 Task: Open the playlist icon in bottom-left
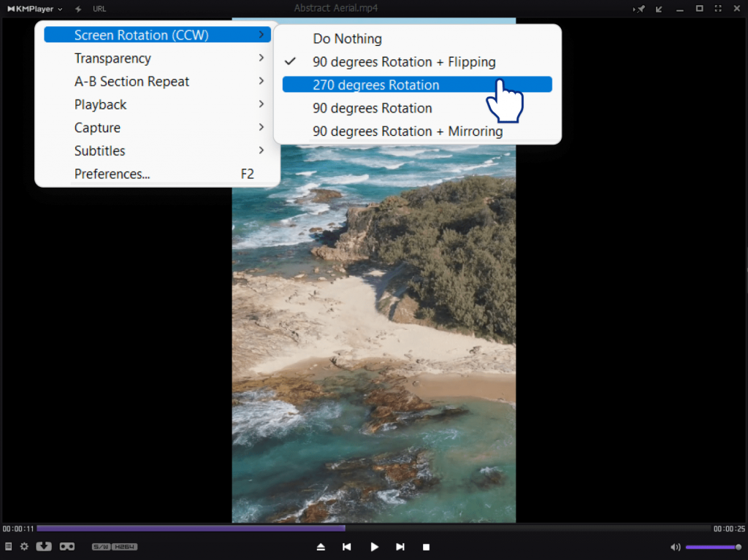point(8,546)
